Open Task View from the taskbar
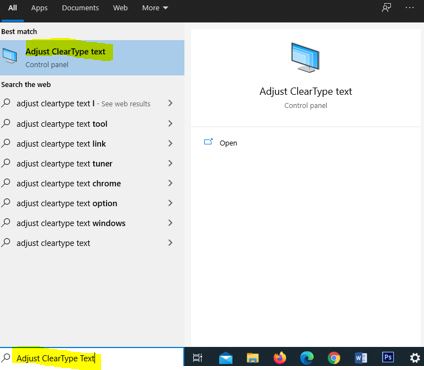 (x=197, y=358)
